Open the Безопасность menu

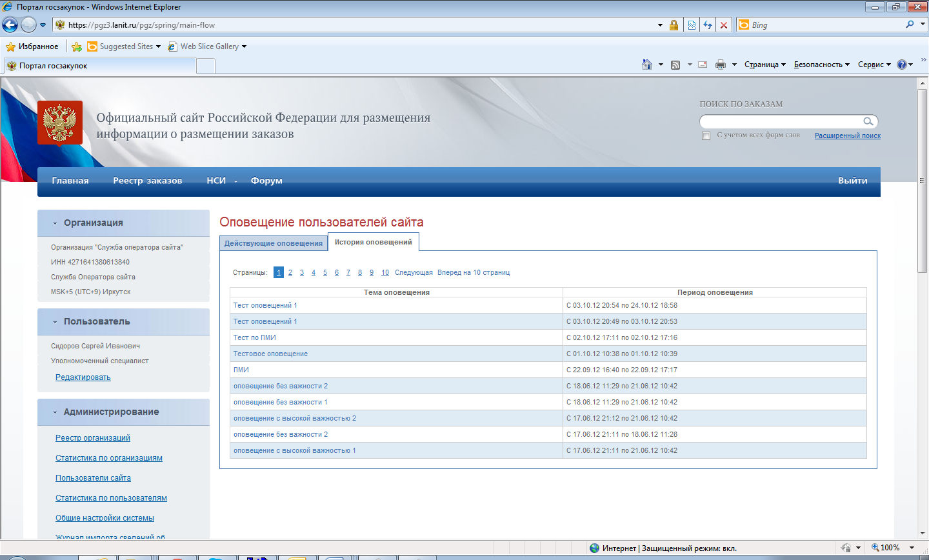(822, 65)
